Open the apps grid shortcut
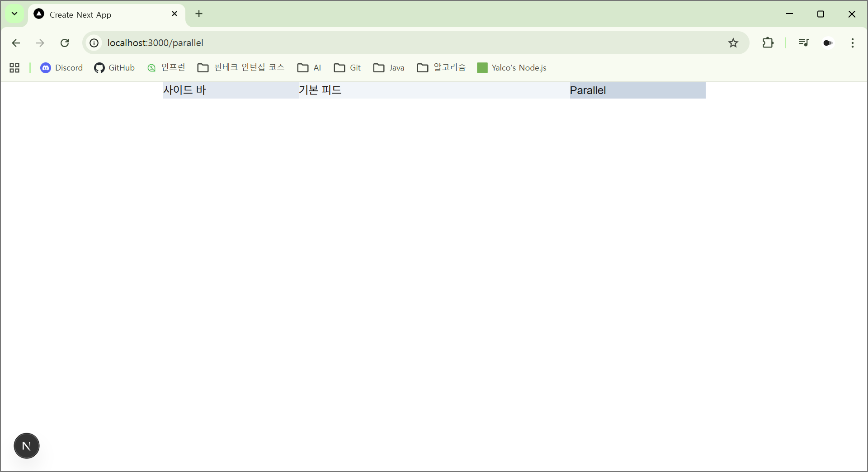The width and height of the screenshot is (868, 472). point(14,68)
